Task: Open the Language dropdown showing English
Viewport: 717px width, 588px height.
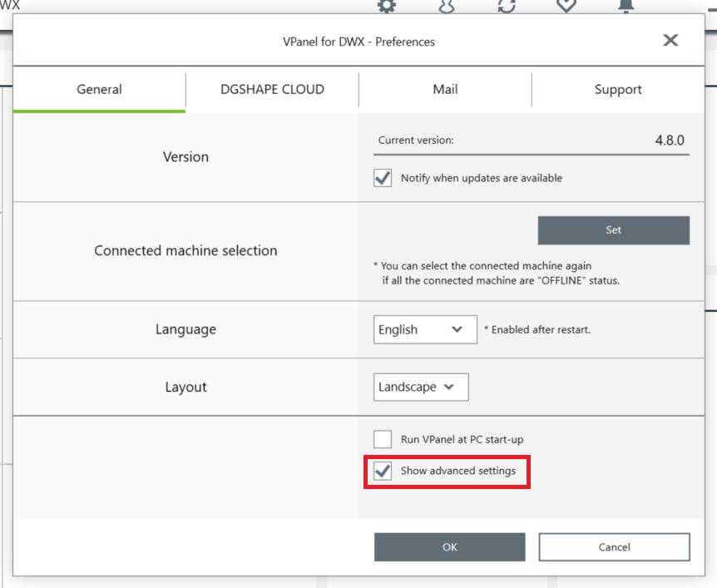Action: (x=425, y=329)
